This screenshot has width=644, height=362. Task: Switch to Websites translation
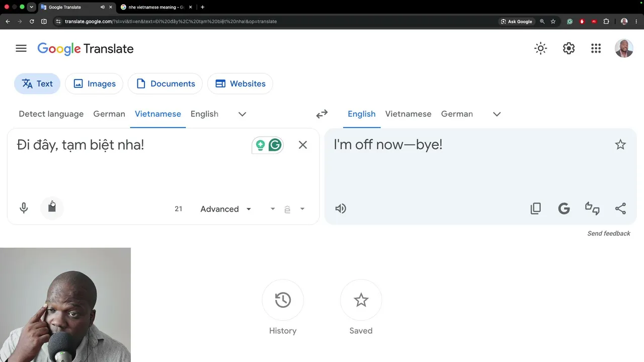[240, 83]
